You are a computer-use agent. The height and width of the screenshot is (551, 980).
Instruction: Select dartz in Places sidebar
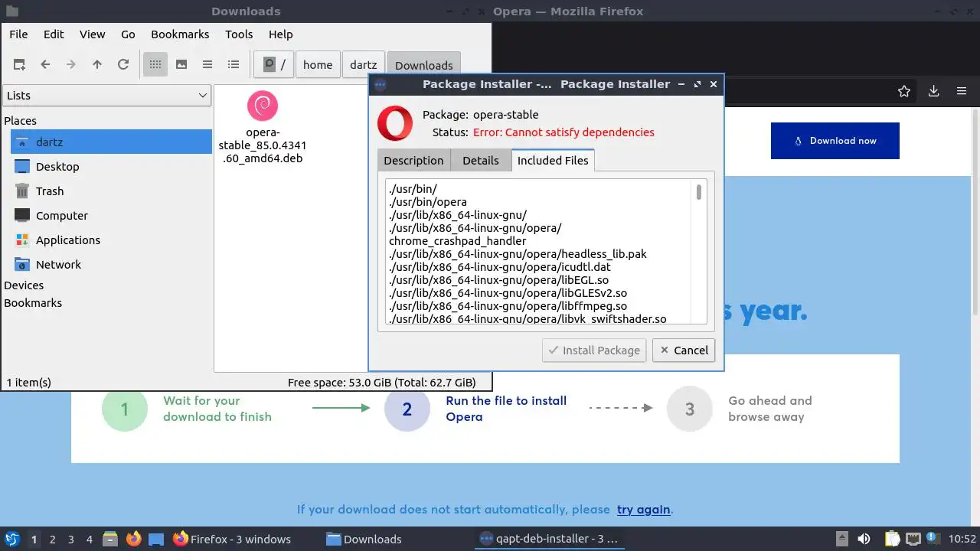pyautogui.click(x=112, y=142)
